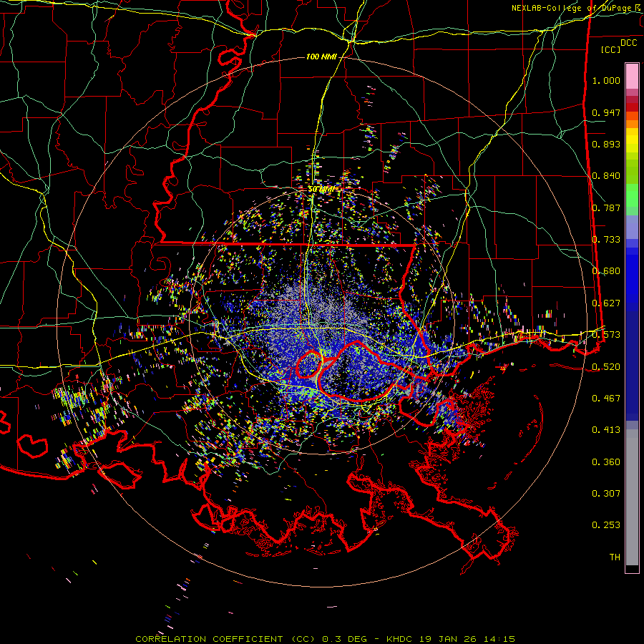The width and height of the screenshot is (644, 644).
Task: Select the 0.947 legend value
Action: (x=606, y=112)
